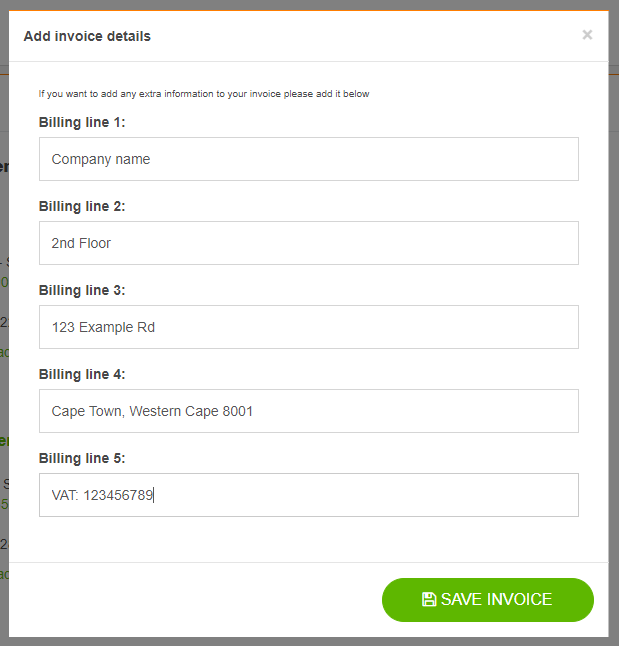619x646 pixels.
Task: Click the SAVE INVOICE button
Action: coord(488,600)
